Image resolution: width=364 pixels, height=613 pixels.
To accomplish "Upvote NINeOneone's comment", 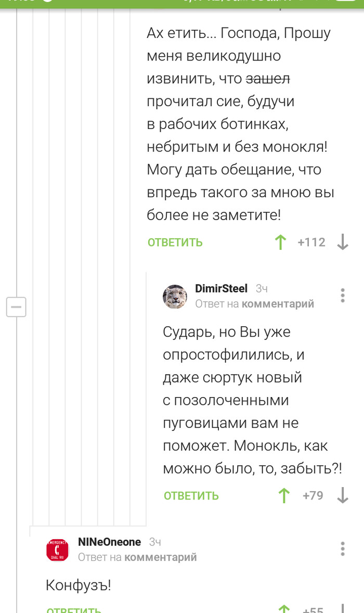I will (284, 609).
